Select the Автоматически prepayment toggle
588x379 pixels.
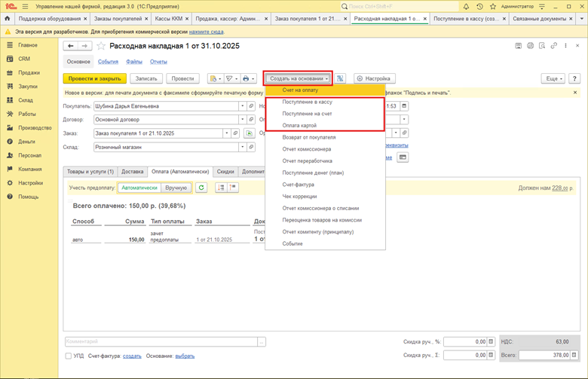pyautogui.click(x=140, y=188)
